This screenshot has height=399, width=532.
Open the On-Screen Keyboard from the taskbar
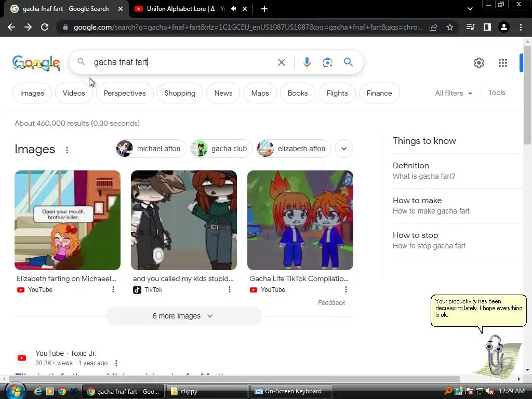coord(291,391)
